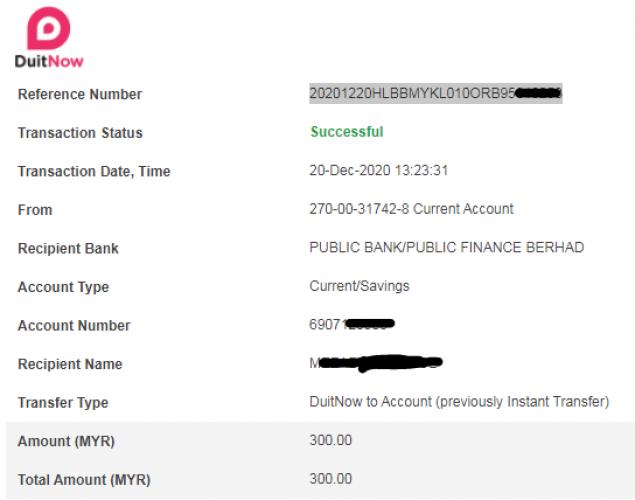Click the DuitNow wordmark text
Image resolution: width=635 pixels, height=500 pixels.
point(49,62)
